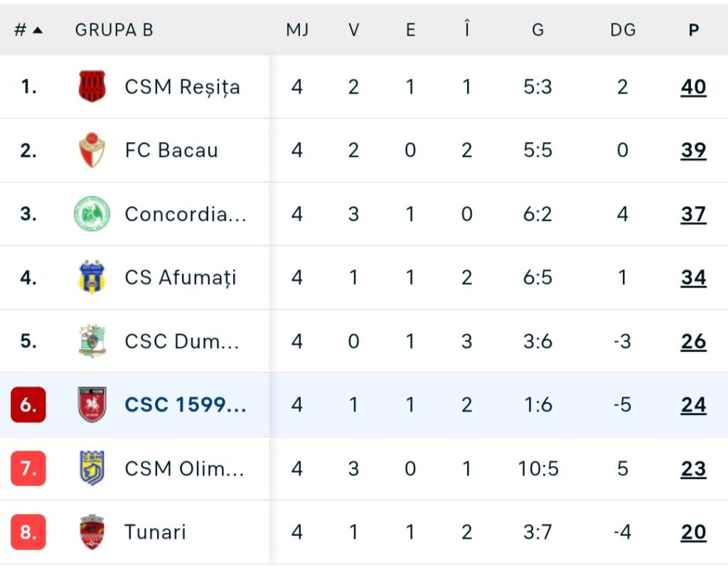Screen dimensions: 728x572
Task: Open FC Bacau's 39 points link
Action: [693, 150]
